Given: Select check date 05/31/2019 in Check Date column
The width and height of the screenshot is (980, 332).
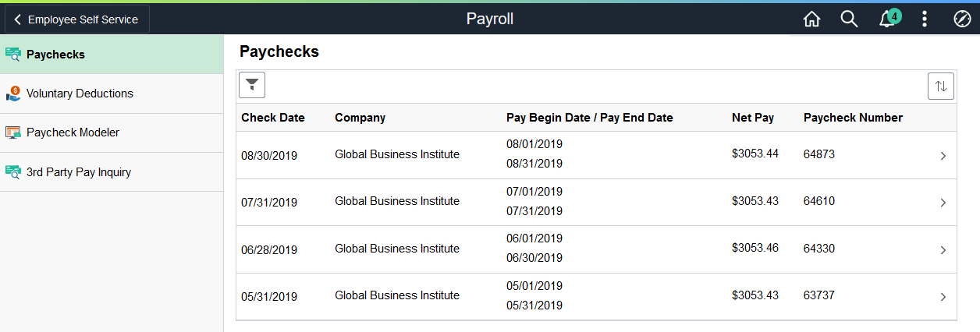Looking at the screenshot, I should [x=269, y=297].
